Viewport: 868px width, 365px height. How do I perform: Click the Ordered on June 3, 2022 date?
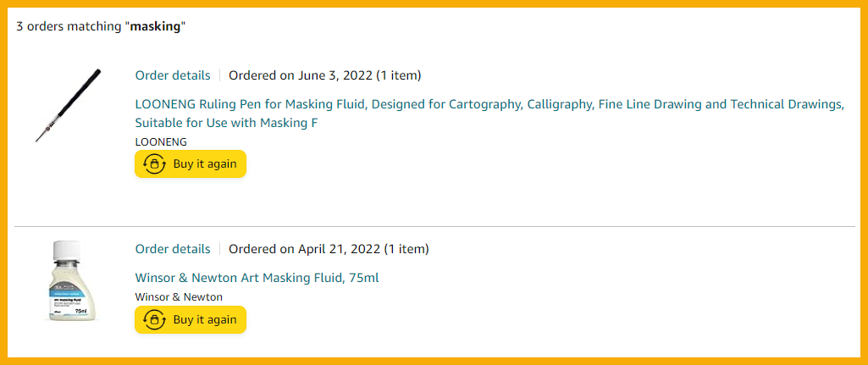point(301,75)
